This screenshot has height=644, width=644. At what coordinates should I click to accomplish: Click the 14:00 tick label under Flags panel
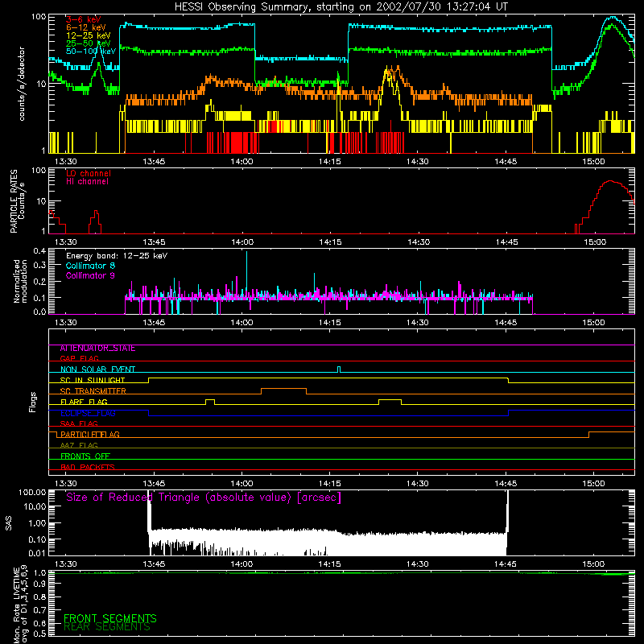pyautogui.click(x=242, y=484)
